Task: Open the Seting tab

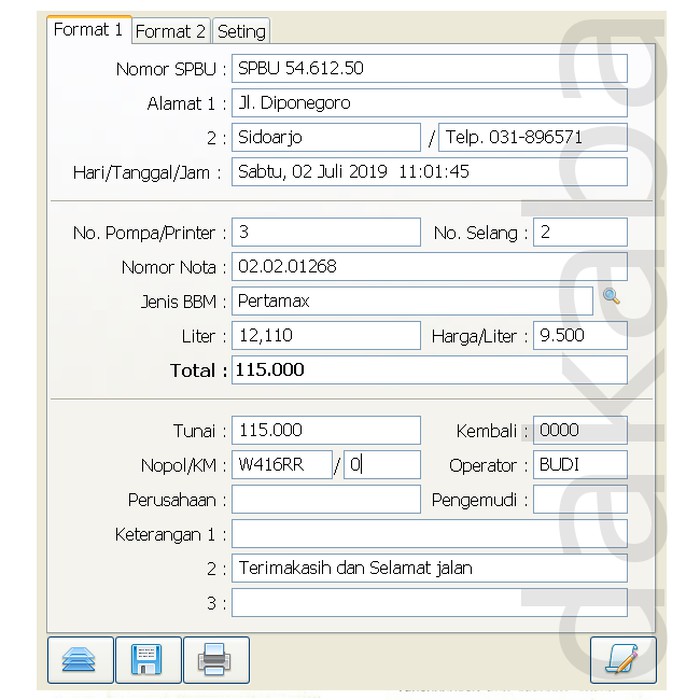Action: [241, 31]
